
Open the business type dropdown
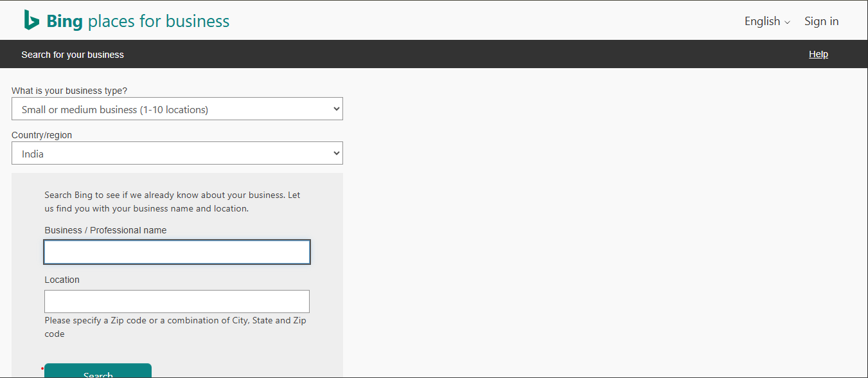tap(177, 109)
